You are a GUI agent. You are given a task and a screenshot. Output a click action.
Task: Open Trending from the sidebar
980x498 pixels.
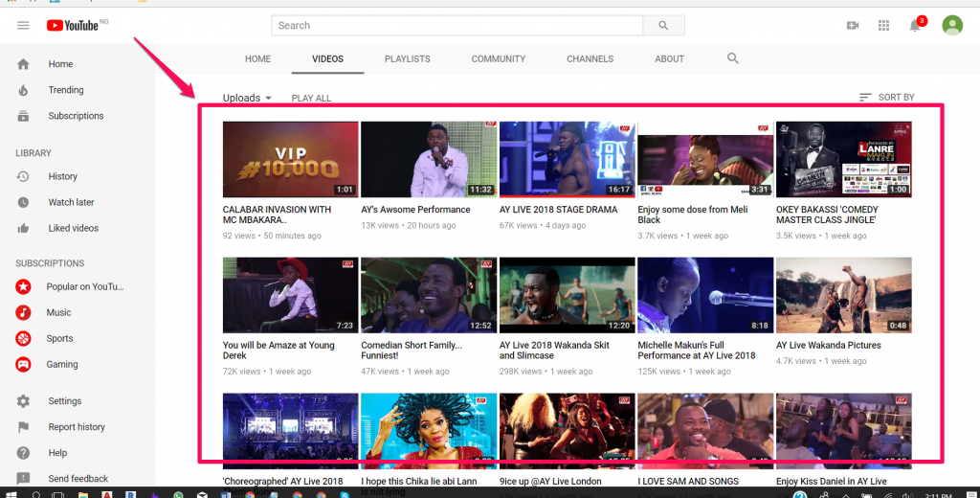[66, 90]
